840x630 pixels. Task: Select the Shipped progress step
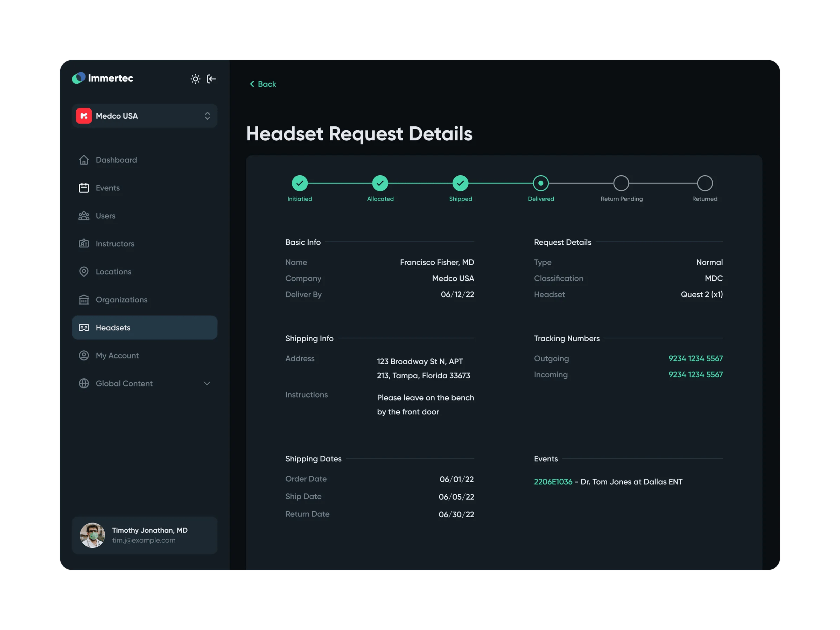point(460,183)
